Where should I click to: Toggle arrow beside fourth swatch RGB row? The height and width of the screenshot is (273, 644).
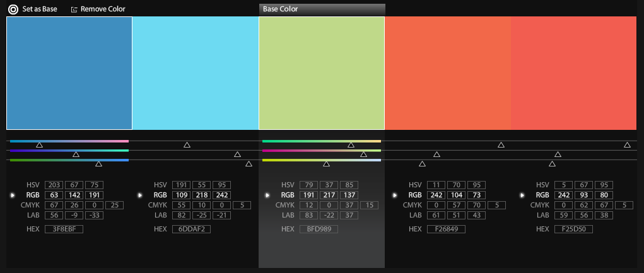click(x=395, y=195)
